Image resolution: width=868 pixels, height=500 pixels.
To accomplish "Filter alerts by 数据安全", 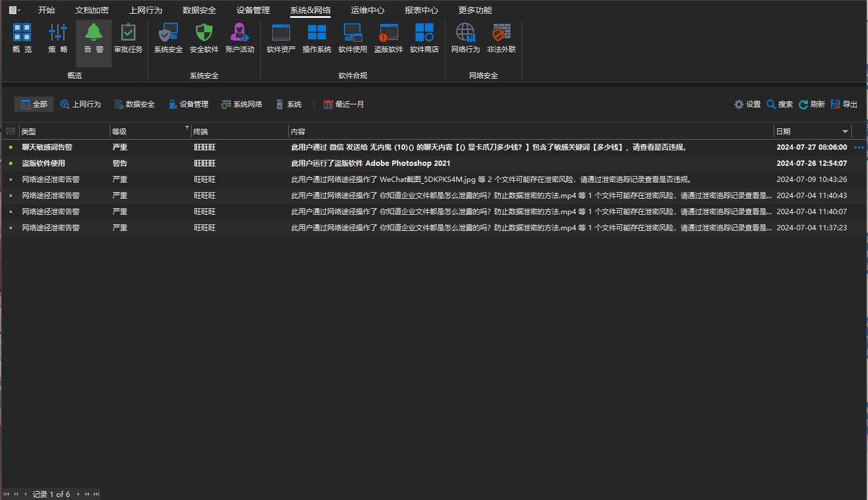I will tap(134, 104).
